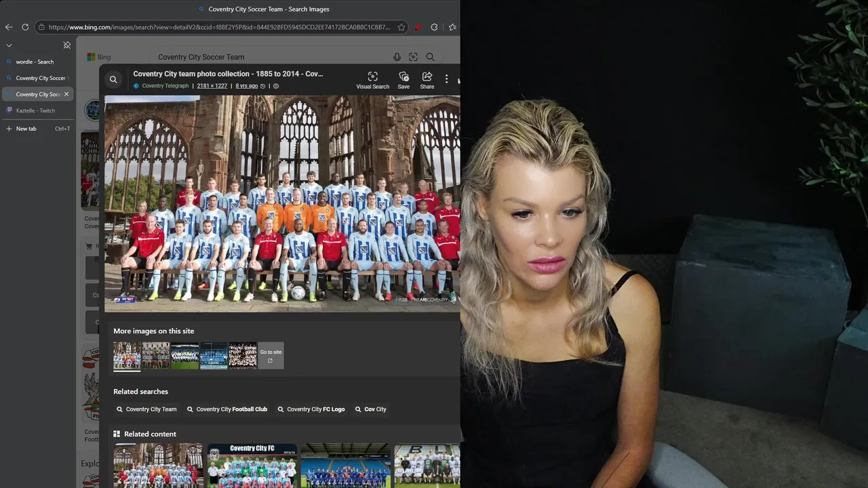This screenshot has height=488, width=868.
Task: Select the blue stadium thumbnail under More images
Action: 214,355
